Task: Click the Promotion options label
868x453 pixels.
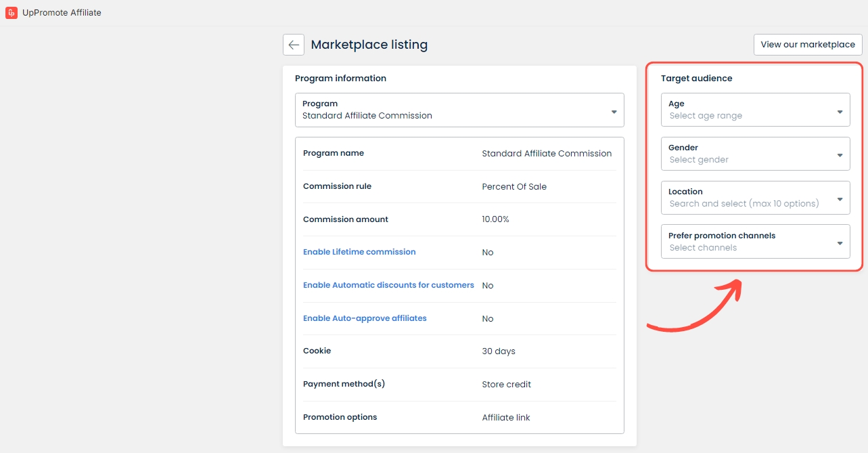Action: (x=340, y=417)
